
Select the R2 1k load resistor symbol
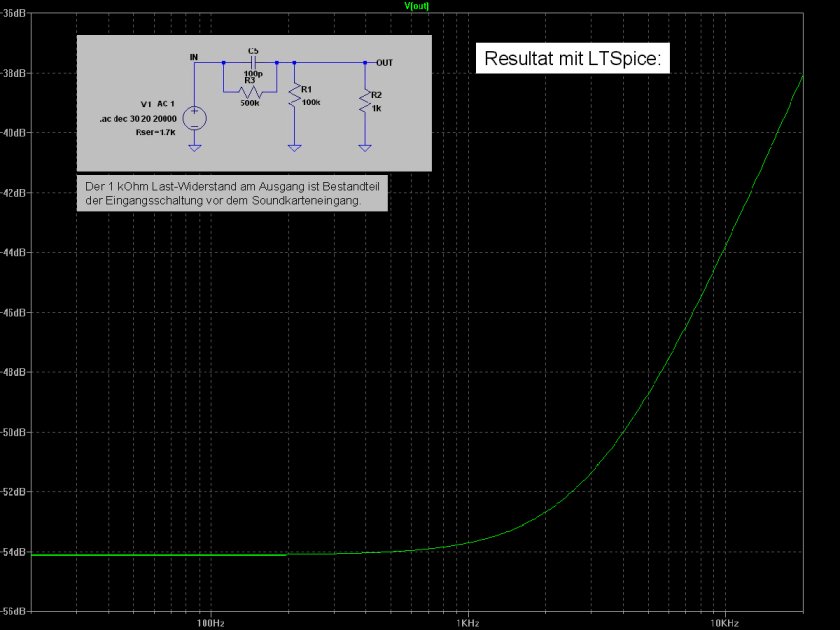click(365, 101)
